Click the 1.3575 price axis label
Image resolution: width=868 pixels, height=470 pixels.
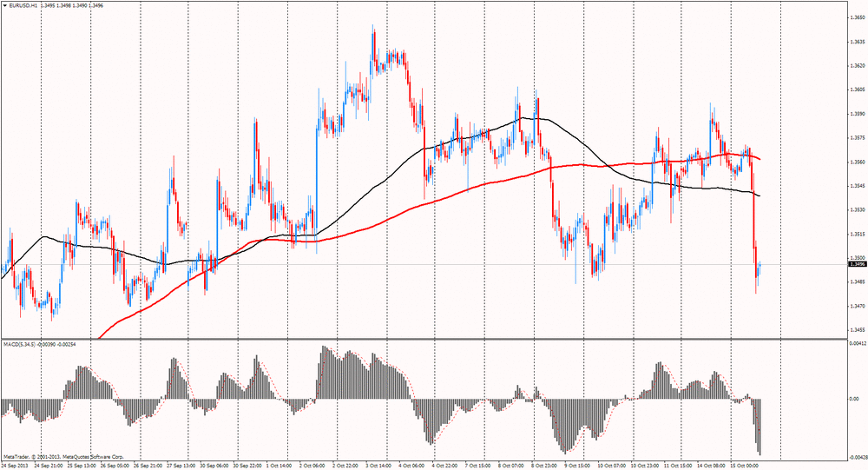point(858,137)
